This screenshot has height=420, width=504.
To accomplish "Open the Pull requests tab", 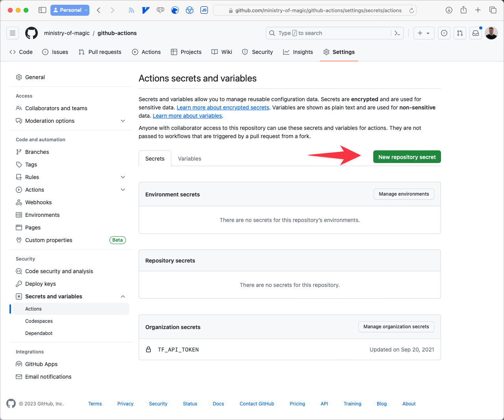I will (100, 52).
